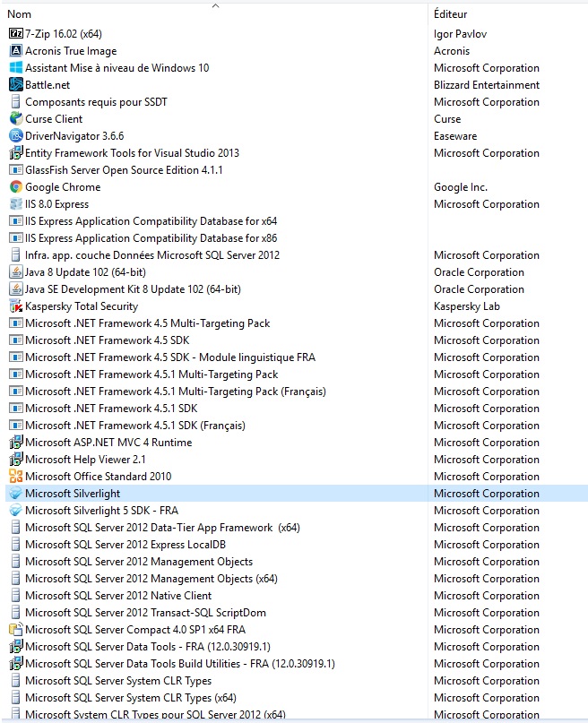Select Assistant Mise à niveau de Windows 10
Viewport: 588px width, 723px height.
click(x=117, y=68)
